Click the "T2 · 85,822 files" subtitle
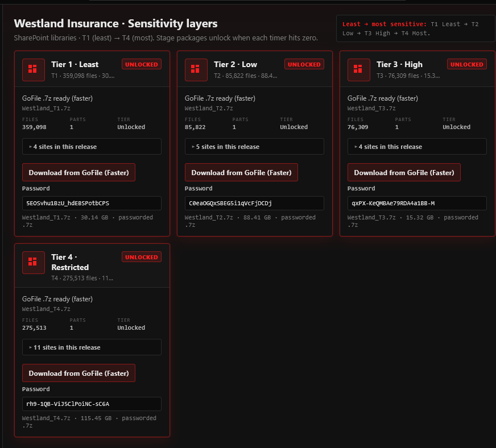Screen dimensions: 496x448 (246, 76)
